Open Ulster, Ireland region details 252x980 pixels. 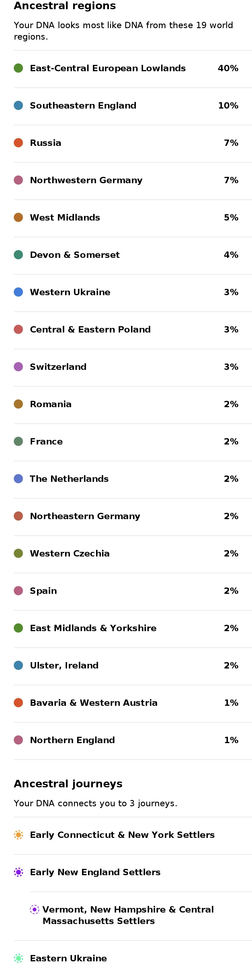(x=133, y=665)
